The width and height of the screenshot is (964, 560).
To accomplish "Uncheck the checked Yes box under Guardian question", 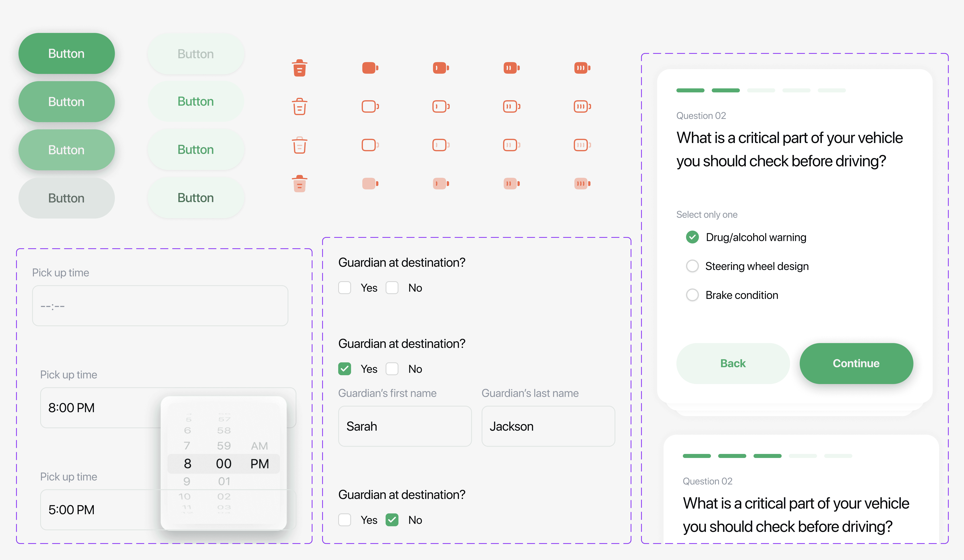I will 345,369.
